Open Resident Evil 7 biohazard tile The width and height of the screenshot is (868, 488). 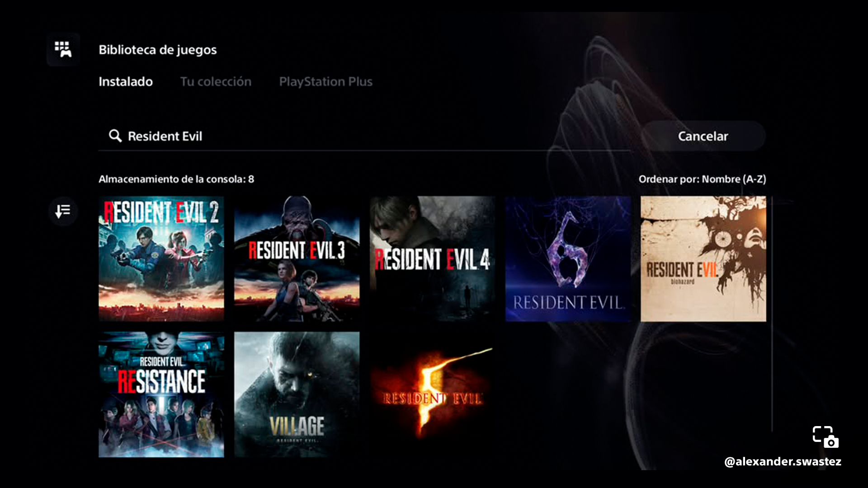[x=703, y=258]
